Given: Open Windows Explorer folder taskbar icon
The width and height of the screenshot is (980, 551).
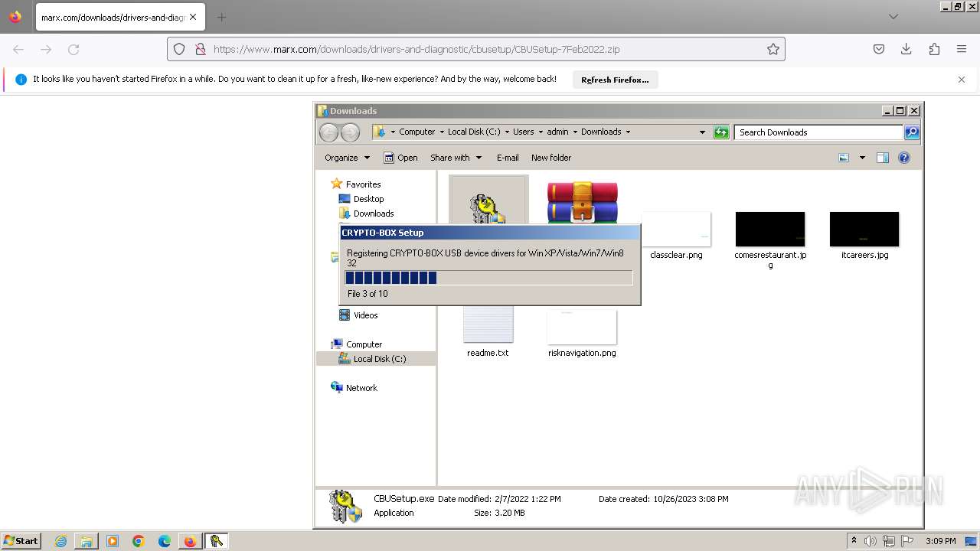Looking at the screenshot, I should [x=87, y=541].
